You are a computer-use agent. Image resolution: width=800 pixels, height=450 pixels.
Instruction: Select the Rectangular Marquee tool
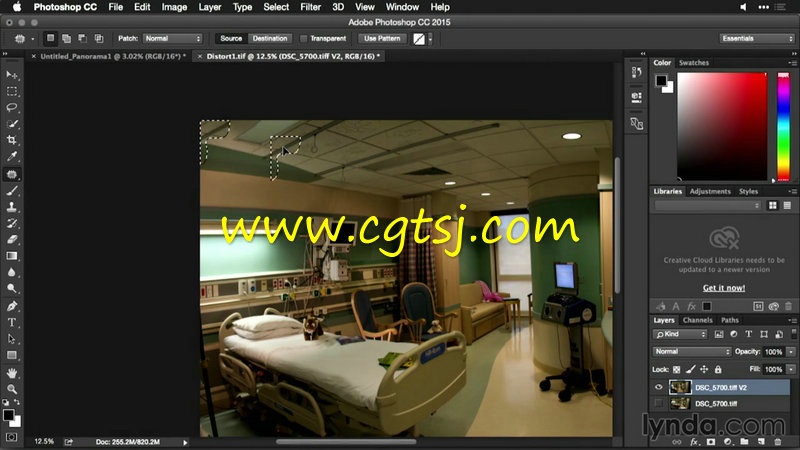(11, 91)
